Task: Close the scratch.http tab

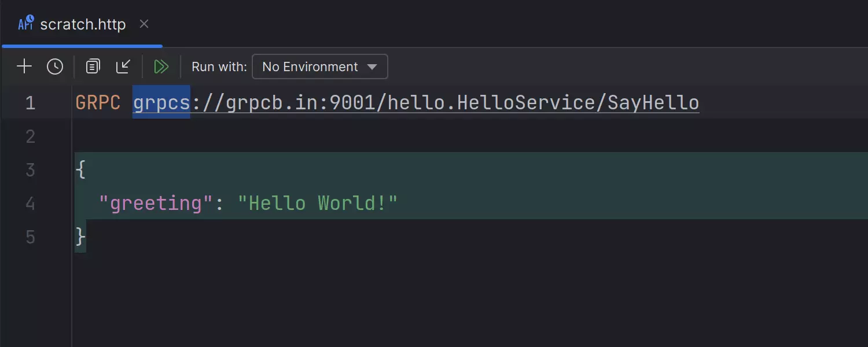Action: (144, 24)
